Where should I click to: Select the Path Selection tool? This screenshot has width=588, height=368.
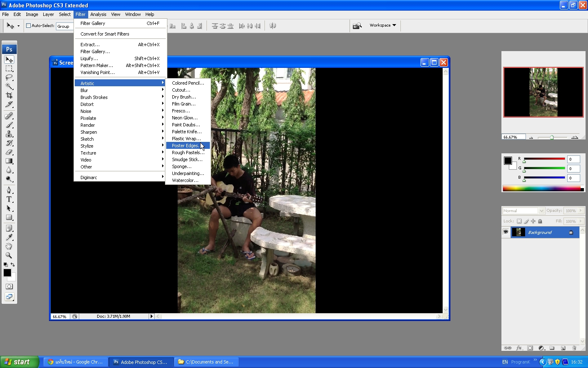click(x=9, y=208)
